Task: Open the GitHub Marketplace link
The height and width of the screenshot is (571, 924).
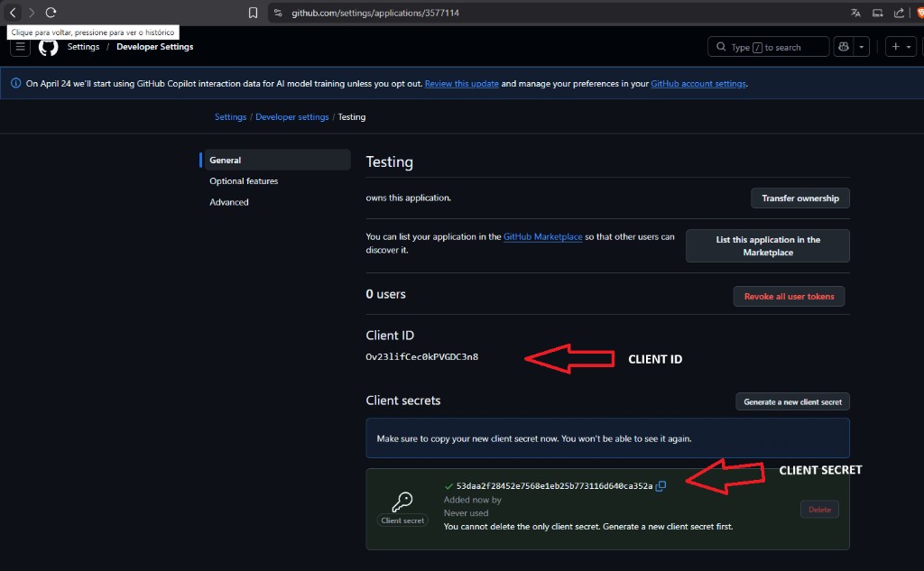Action: tap(542, 236)
